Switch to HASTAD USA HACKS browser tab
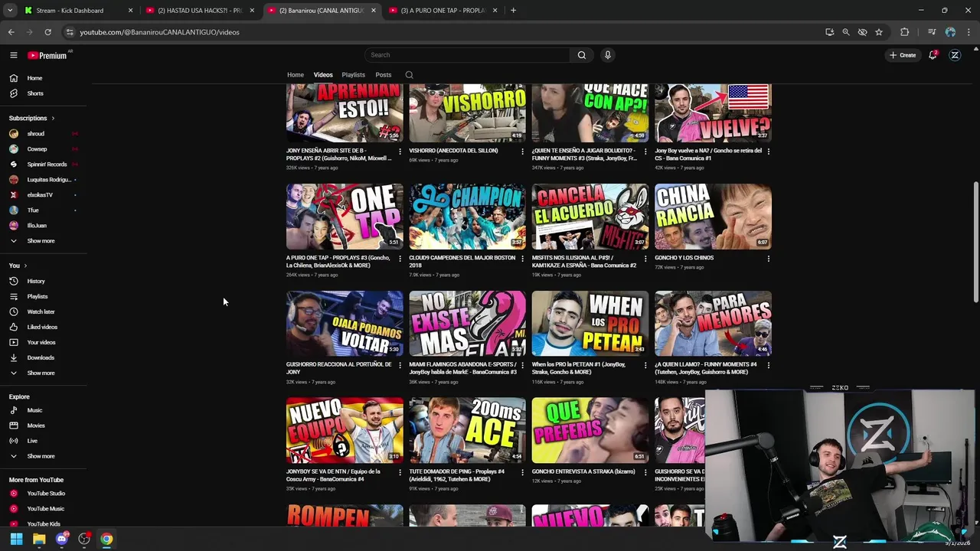 (199, 11)
